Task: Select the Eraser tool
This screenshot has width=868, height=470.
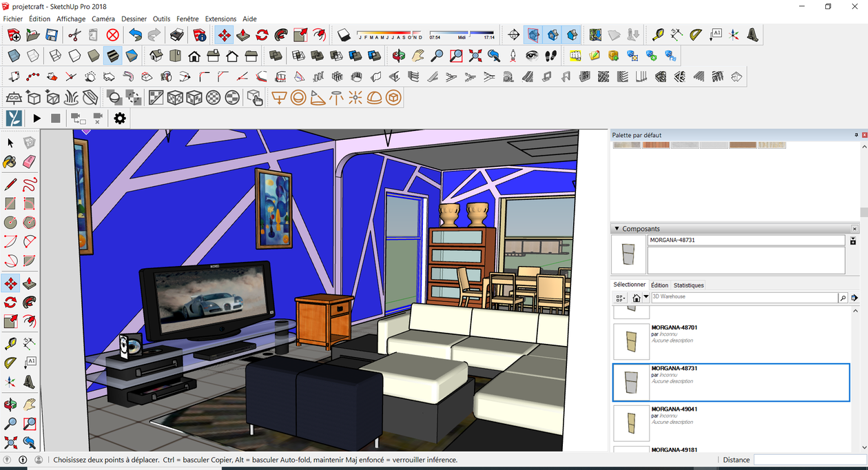Action: [28, 161]
